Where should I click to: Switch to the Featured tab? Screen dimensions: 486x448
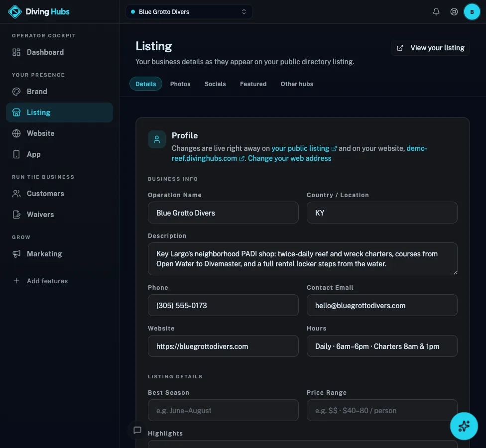click(253, 84)
